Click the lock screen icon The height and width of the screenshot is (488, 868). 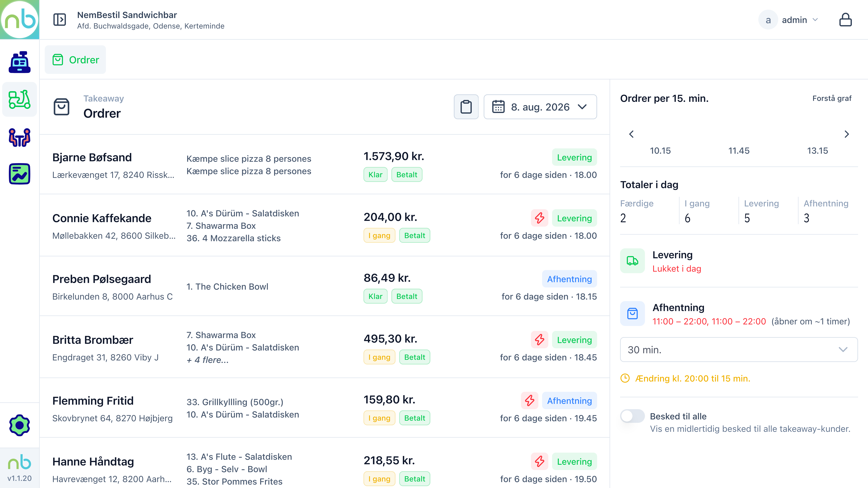coord(845,20)
